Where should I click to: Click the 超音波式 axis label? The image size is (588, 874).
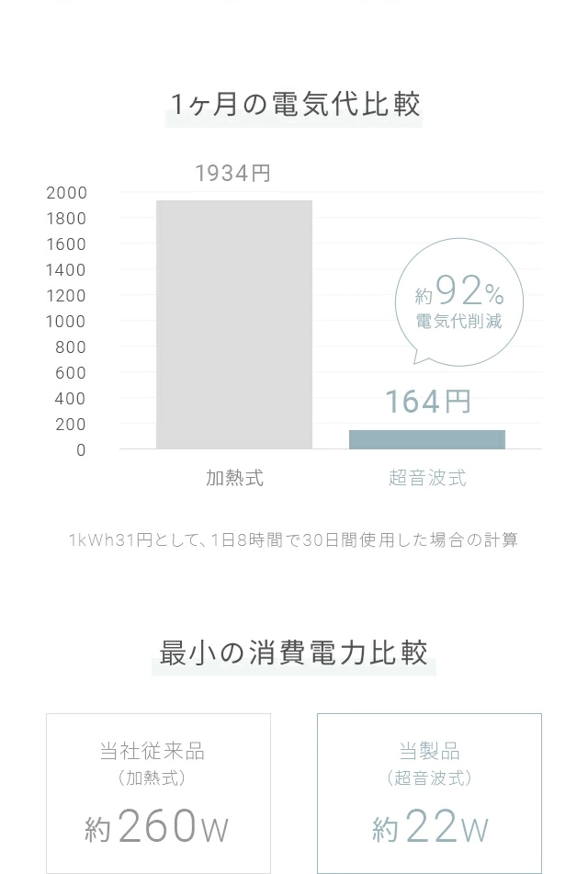click(427, 478)
